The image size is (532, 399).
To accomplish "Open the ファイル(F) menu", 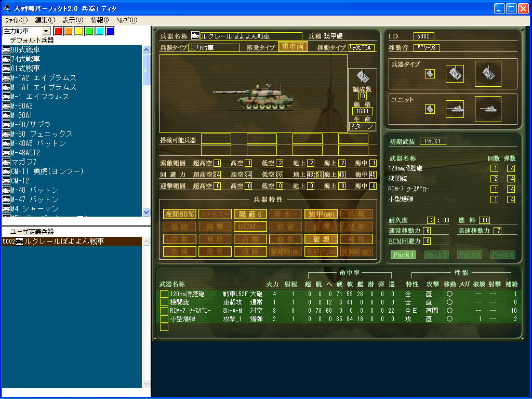I will coord(16,20).
